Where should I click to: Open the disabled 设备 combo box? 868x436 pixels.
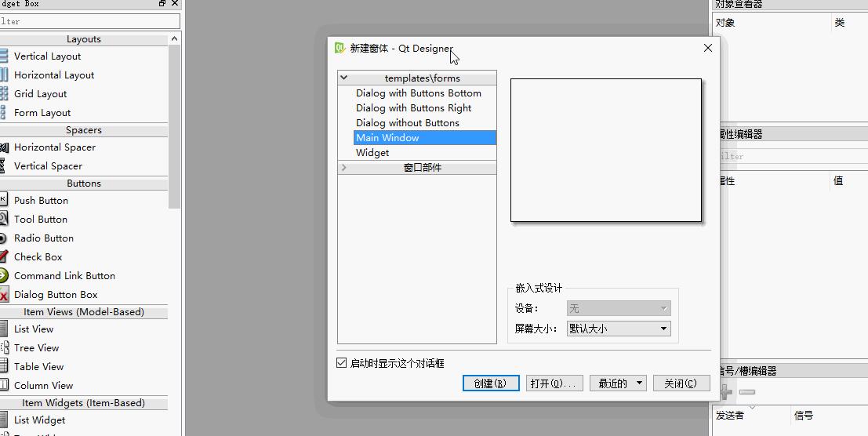pyautogui.click(x=619, y=308)
